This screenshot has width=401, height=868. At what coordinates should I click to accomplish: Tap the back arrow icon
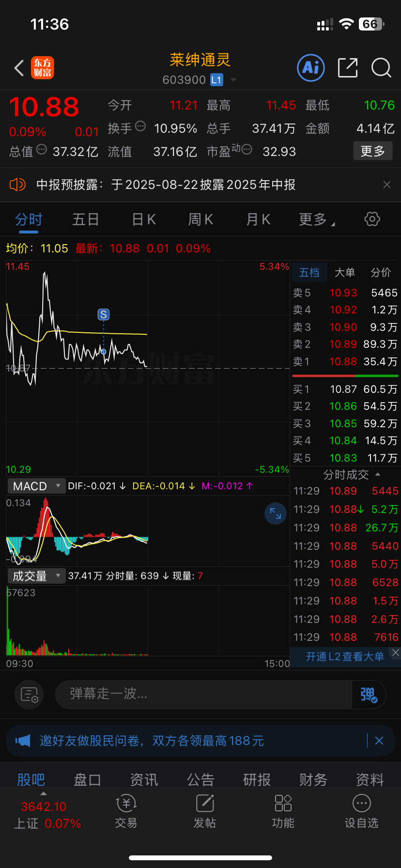[x=19, y=68]
